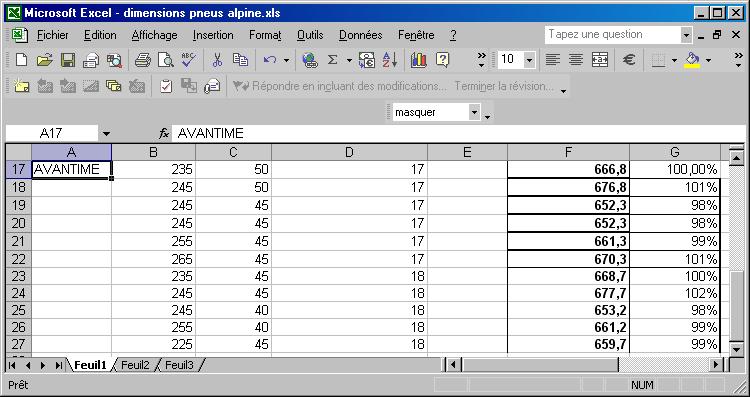Open the Chart Wizard icon
This screenshot has height=397, width=750.
(x=419, y=60)
